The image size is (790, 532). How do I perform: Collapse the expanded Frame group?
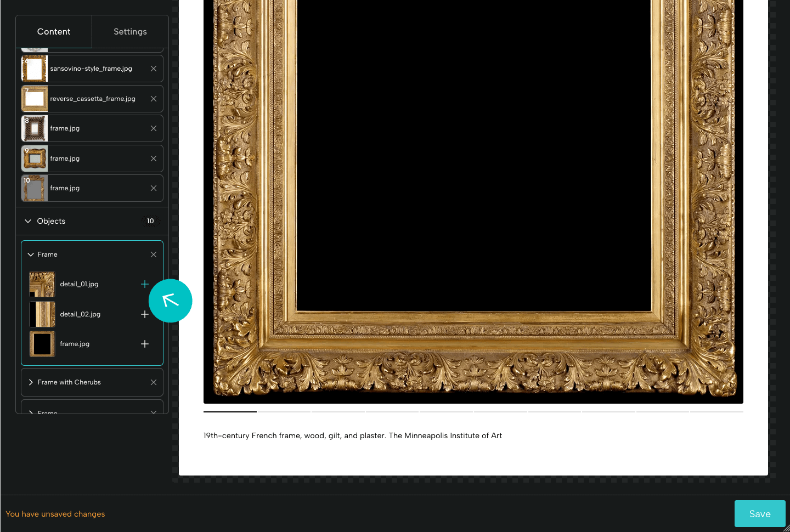click(x=31, y=254)
